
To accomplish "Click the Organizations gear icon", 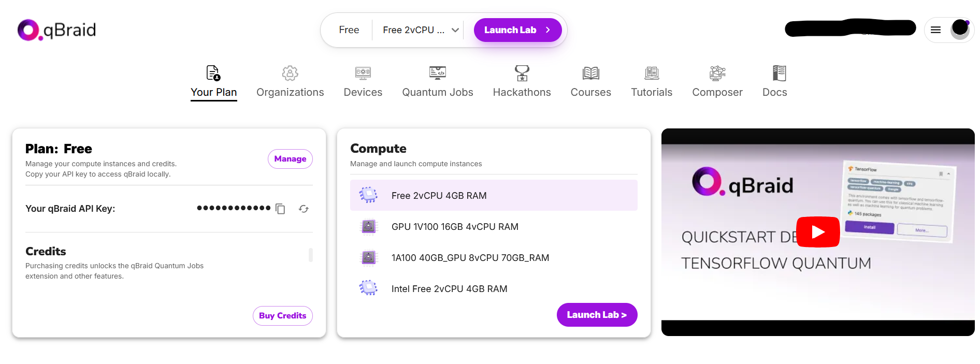I will [290, 73].
